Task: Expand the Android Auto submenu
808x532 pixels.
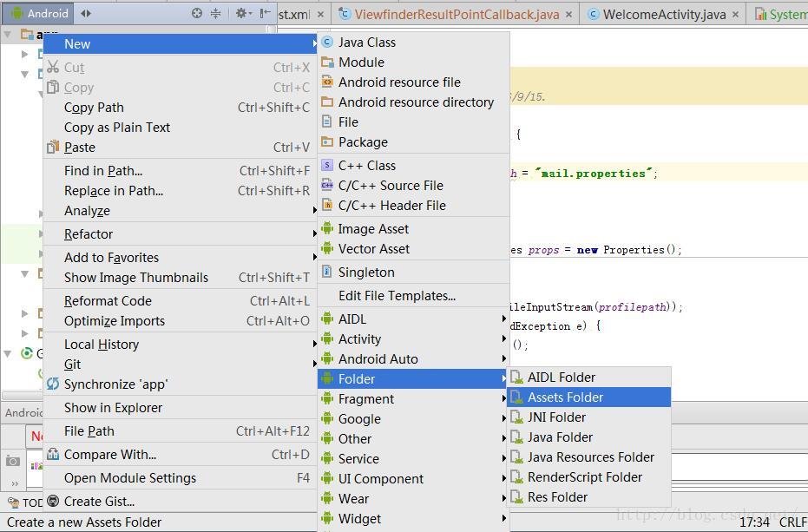Action: coord(413,358)
